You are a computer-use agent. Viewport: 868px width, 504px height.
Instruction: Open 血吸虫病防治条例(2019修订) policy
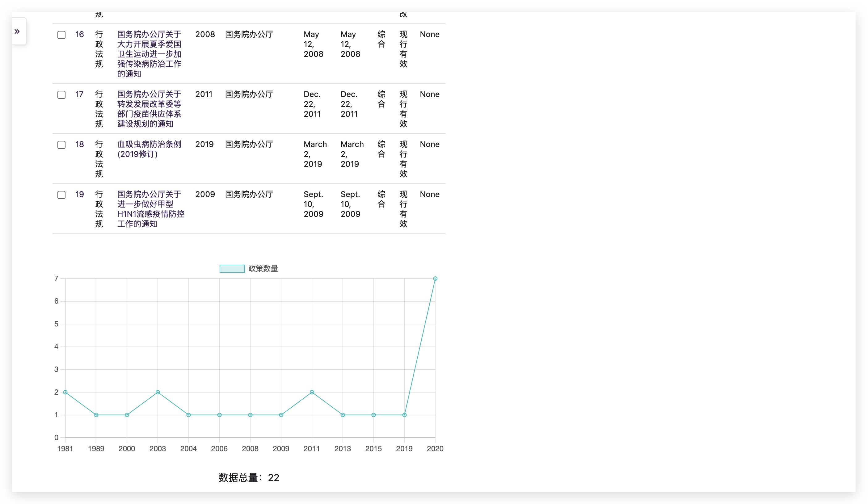pyautogui.click(x=149, y=149)
